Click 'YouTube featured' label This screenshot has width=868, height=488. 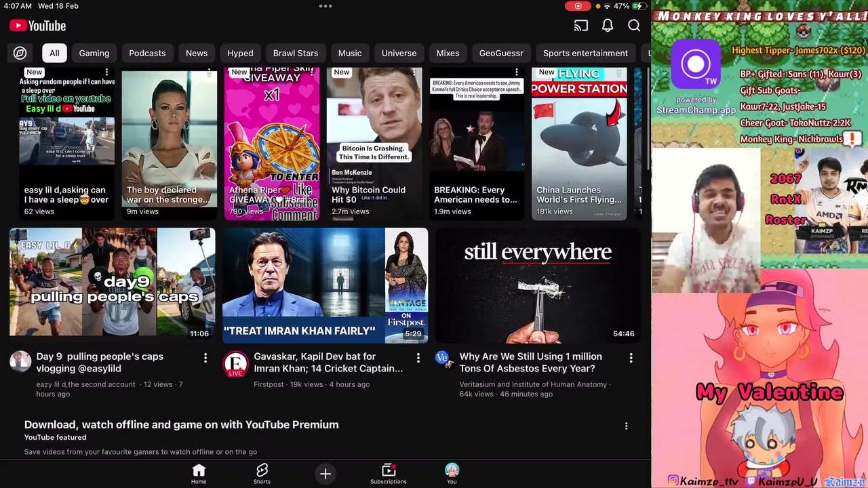click(x=55, y=438)
